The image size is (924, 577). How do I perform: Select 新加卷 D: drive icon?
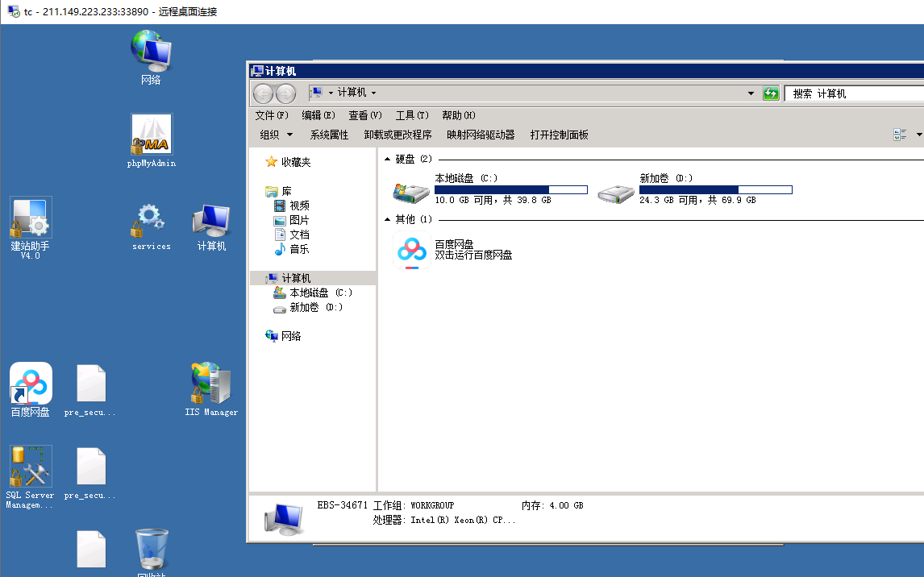[616, 193]
